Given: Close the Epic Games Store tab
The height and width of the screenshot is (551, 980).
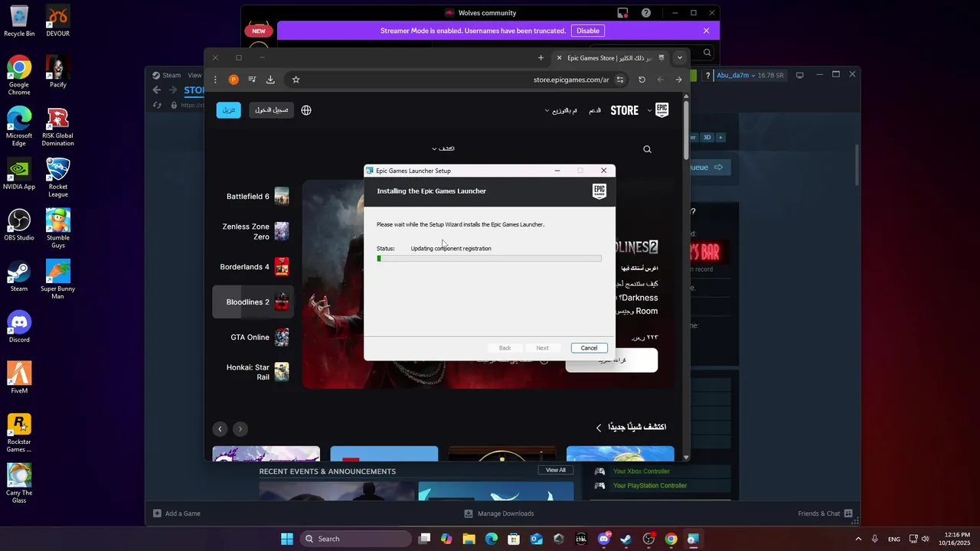Looking at the screenshot, I should click(x=559, y=57).
